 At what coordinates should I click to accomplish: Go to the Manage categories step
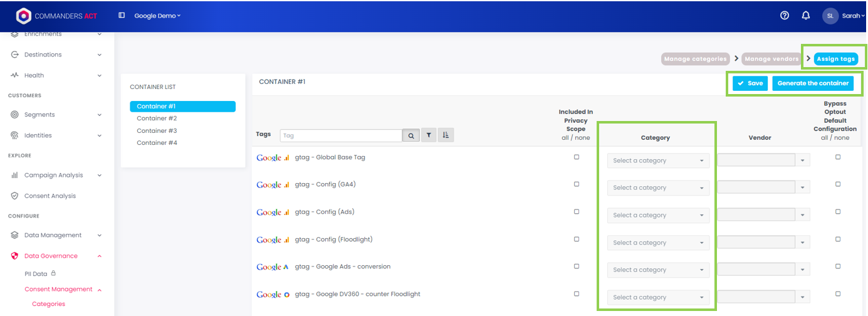[696, 59]
